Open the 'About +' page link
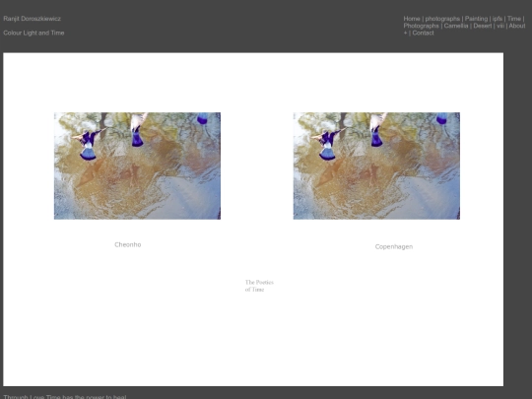This screenshot has height=399, width=532. click(x=517, y=26)
